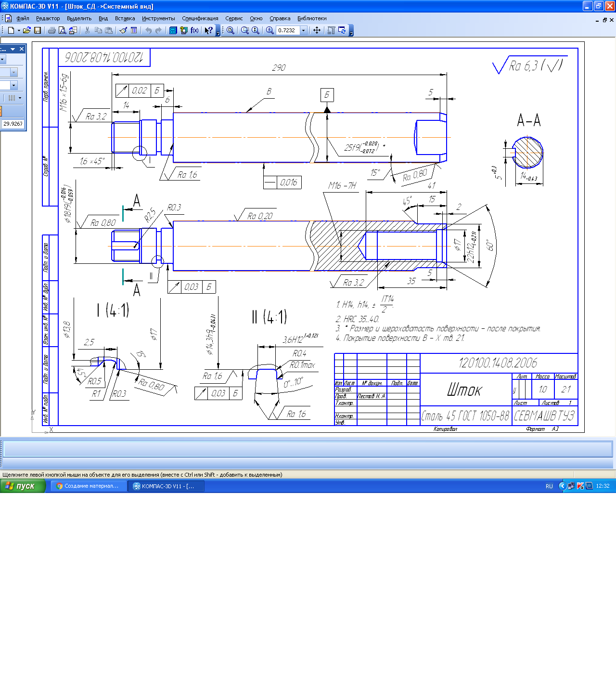
Task: Click the Print printer icon
Action: [51, 30]
